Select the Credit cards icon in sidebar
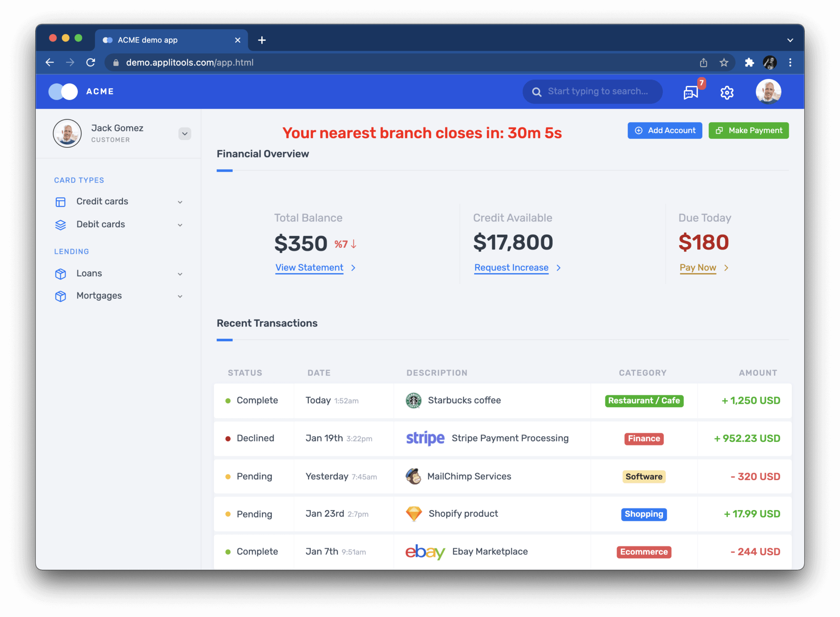This screenshot has height=617, width=840. click(x=60, y=201)
